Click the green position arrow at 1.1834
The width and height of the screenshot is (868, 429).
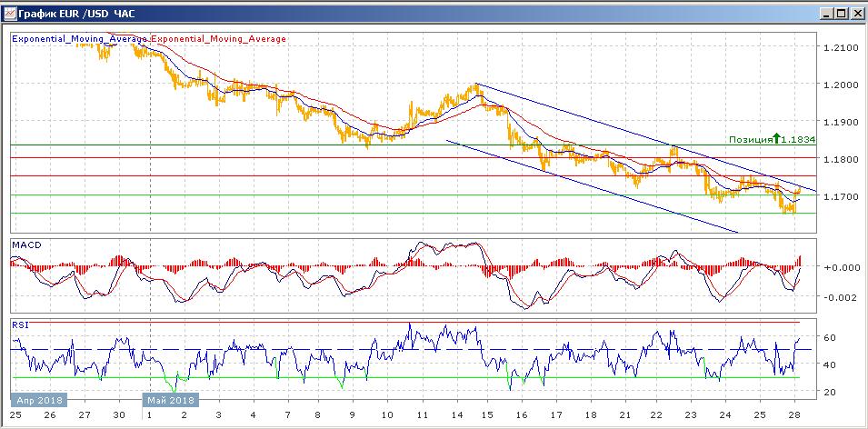(x=776, y=139)
